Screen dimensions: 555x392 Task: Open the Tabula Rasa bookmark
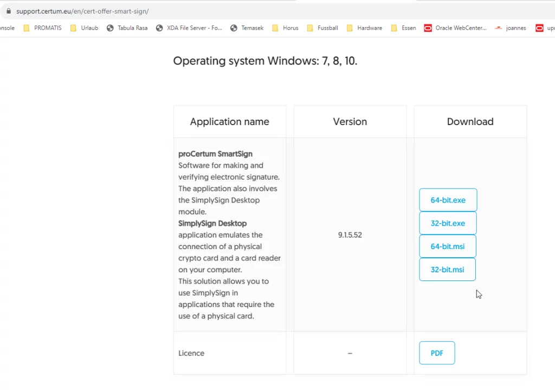point(127,28)
